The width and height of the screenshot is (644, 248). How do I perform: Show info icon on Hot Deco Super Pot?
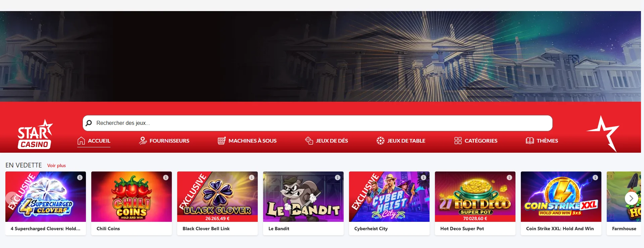pos(509,178)
